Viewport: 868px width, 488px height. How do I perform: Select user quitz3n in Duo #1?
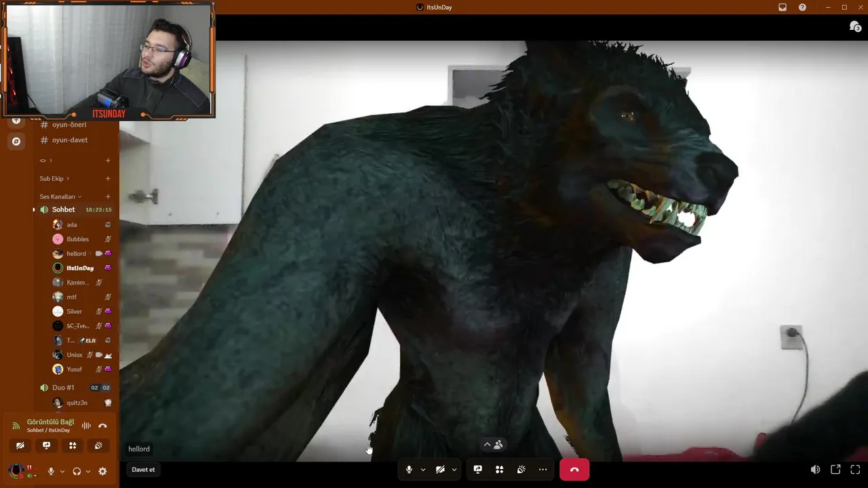click(x=77, y=403)
